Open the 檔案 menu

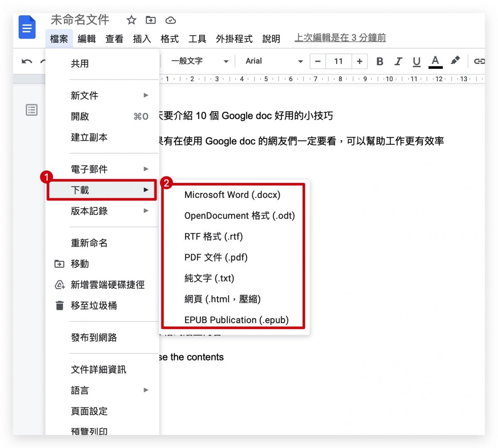(59, 39)
